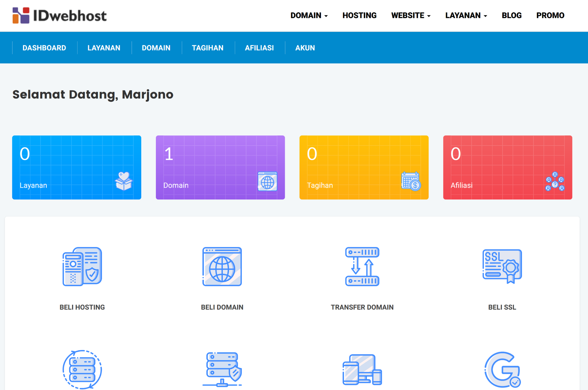Expand the top-right LAYANAN dropdown menu
588x390 pixels.
click(466, 15)
